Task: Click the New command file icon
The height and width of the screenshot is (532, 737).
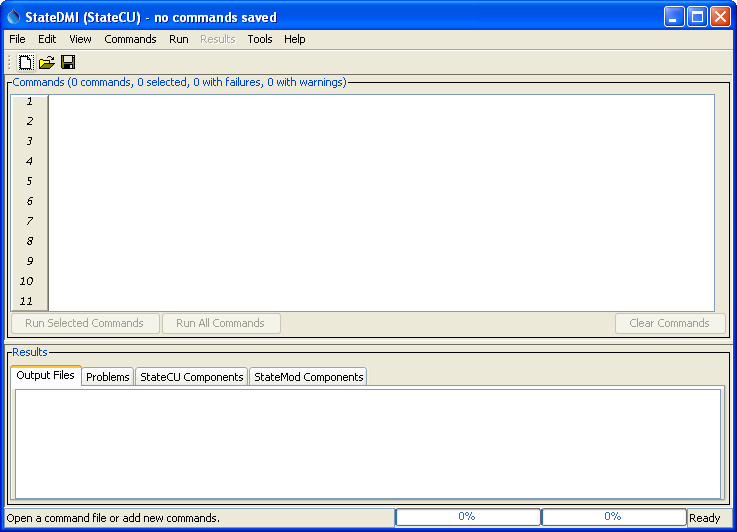Action: pos(26,62)
